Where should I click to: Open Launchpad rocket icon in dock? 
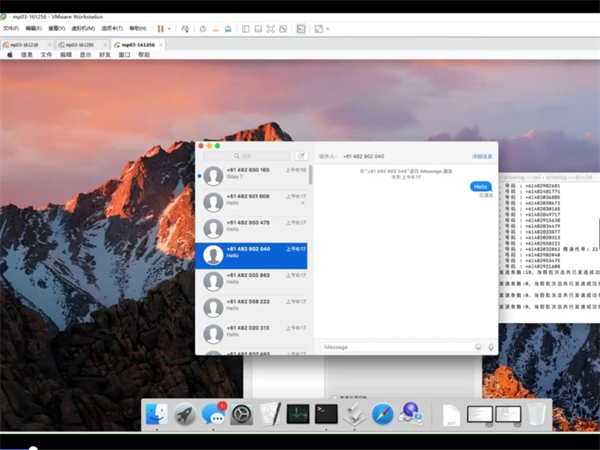pyautogui.click(x=185, y=414)
